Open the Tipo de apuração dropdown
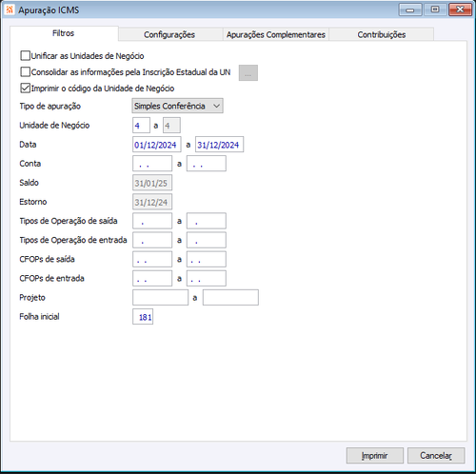The image size is (476, 474). coord(177,106)
